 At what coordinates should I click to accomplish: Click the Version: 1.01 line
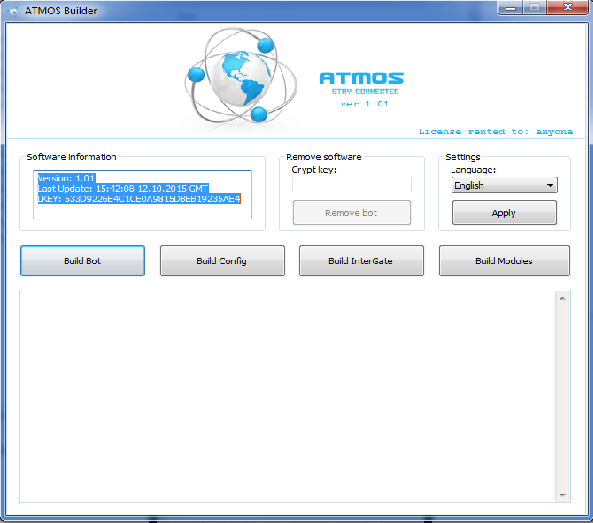pos(67,178)
